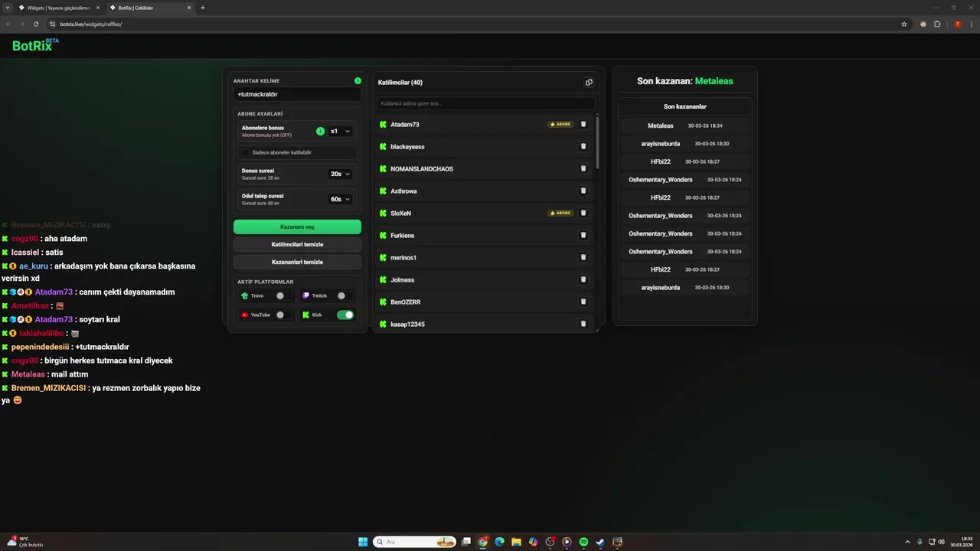Click participants list scrollbar
980x551 pixels.
(598, 142)
